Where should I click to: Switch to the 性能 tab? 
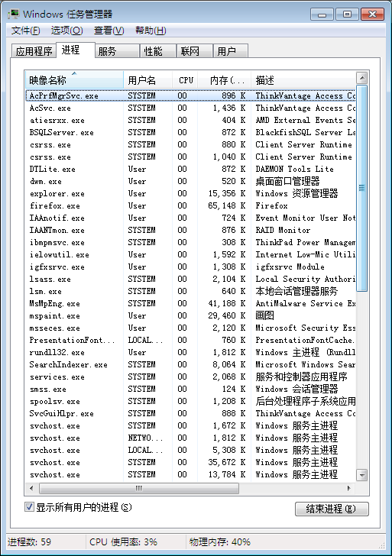pyautogui.click(x=158, y=51)
